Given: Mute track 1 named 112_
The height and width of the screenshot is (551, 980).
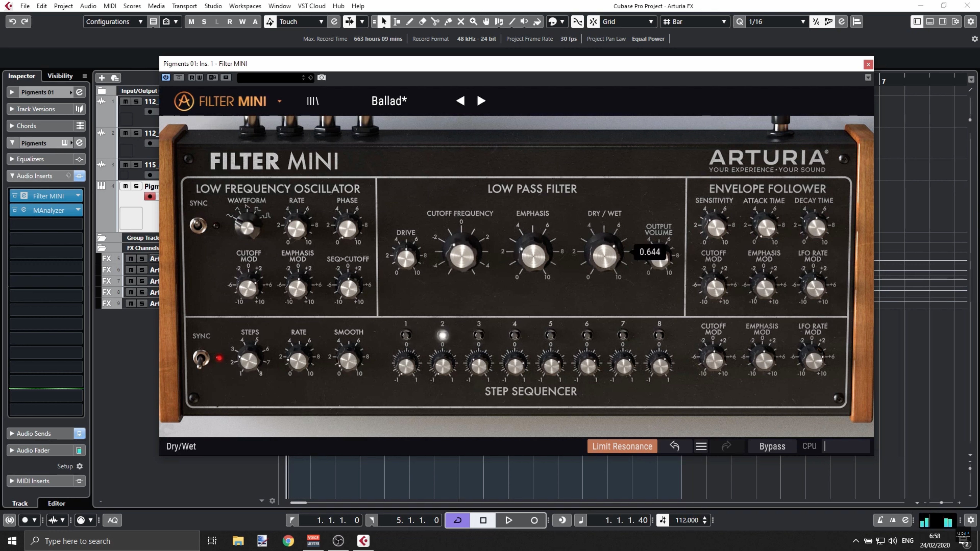Looking at the screenshot, I should pos(125,102).
